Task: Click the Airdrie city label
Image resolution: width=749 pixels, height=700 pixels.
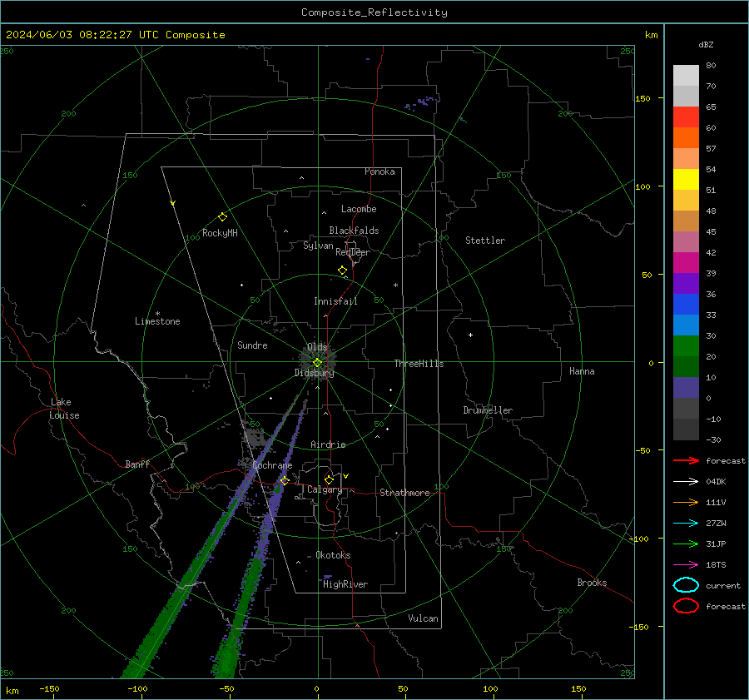Action: (x=328, y=444)
